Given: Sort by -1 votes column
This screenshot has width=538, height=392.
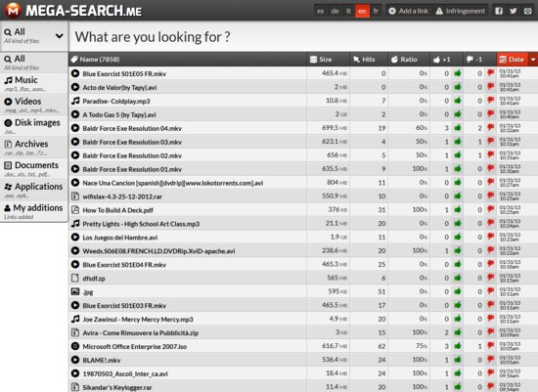Looking at the screenshot, I should pyautogui.click(x=479, y=60).
